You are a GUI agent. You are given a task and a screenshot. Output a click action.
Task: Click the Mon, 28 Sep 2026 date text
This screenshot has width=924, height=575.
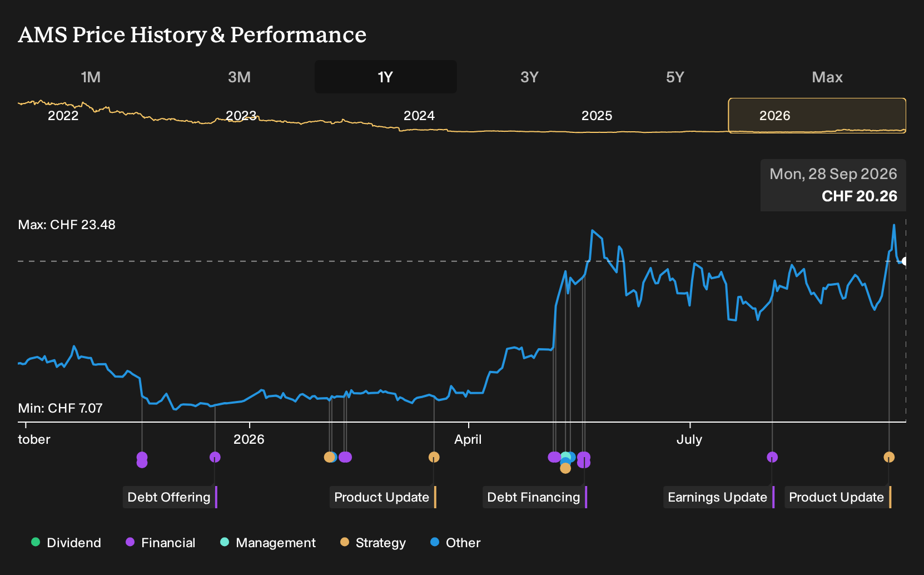click(833, 174)
